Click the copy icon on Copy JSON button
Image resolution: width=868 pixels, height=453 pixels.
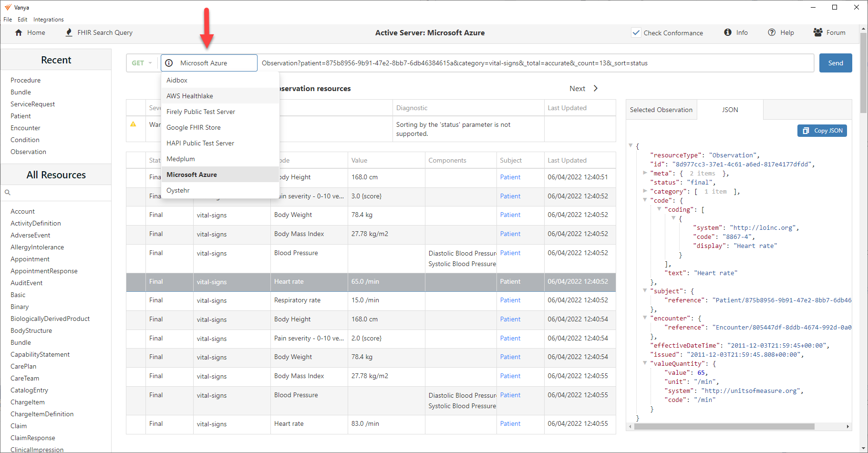pos(806,131)
